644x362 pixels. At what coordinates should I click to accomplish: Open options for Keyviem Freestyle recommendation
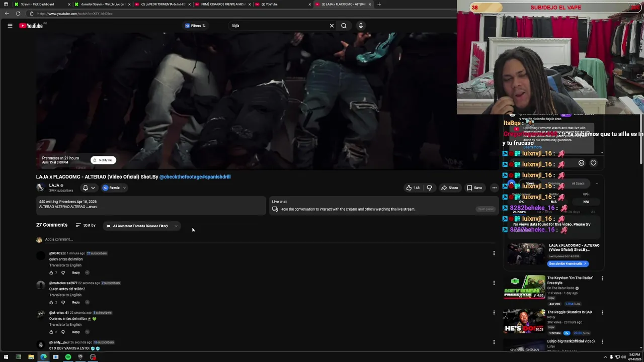coord(602,278)
